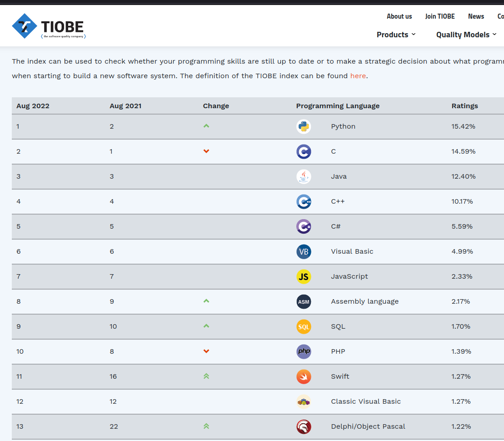Click Classic Visual Basic's 1.27% rating
This screenshot has width=504, height=441.
(461, 401)
